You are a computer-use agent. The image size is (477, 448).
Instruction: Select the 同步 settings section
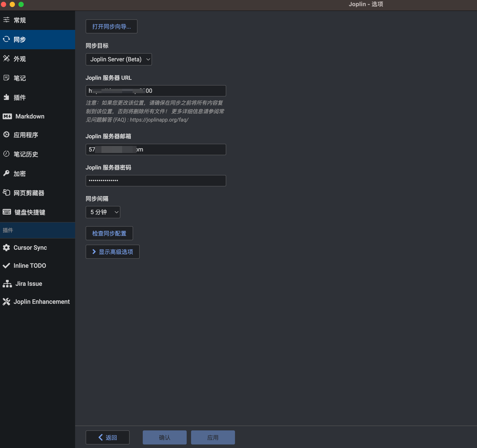coord(37,39)
